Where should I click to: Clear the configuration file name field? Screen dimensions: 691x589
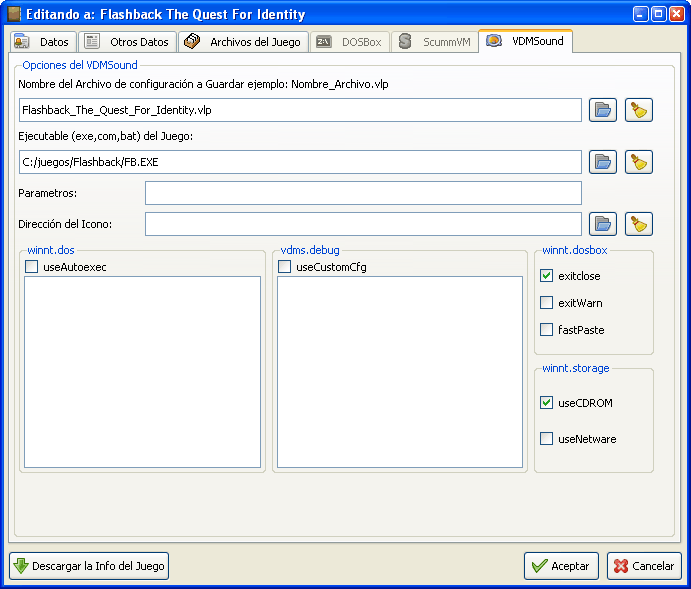(x=639, y=110)
